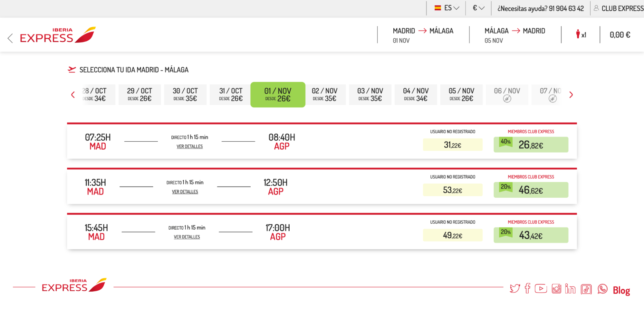The image size is (644, 310).
Task: Show earlier dates with the left carousel arrow
Action: (73, 95)
